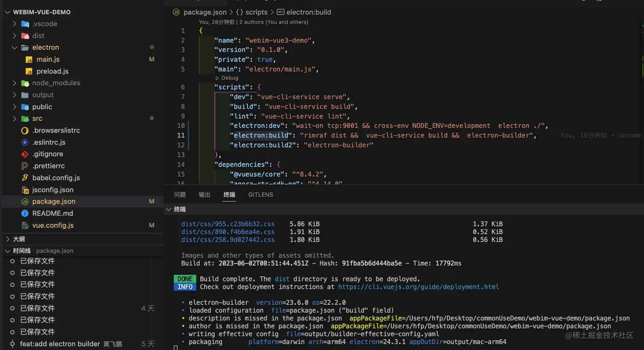The width and height of the screenshot is (644, 350).
Task: Click the "electron:dev" key on line 10
Action: (x=257, y=126)
